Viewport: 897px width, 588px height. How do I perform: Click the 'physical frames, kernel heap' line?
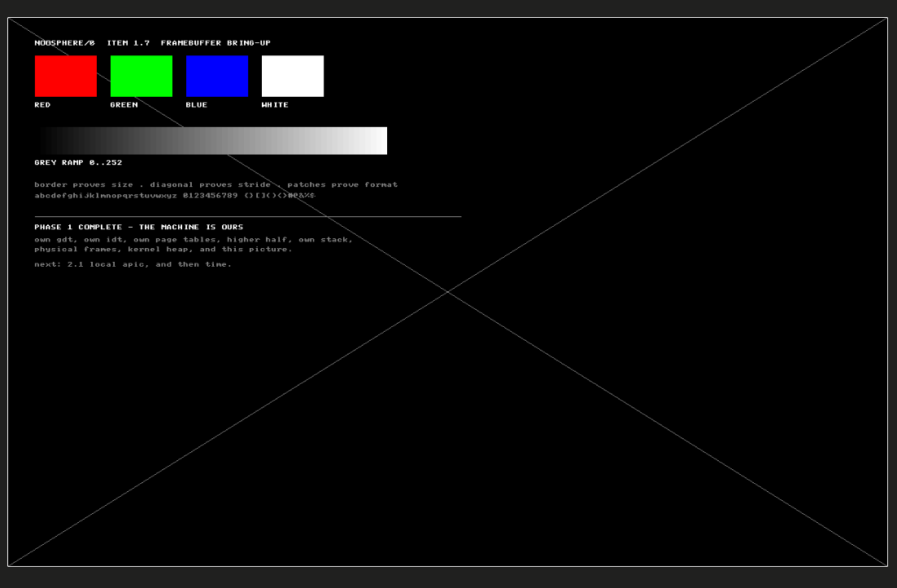163,250
